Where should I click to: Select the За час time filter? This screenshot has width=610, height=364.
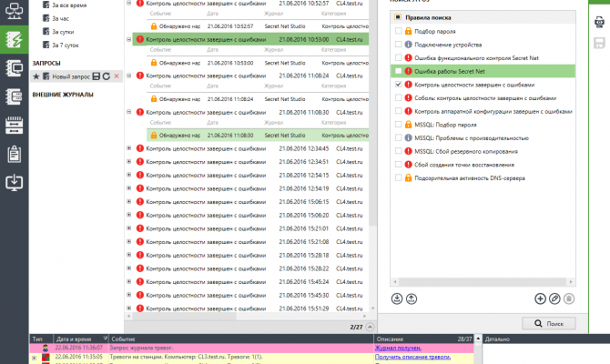tap(60, 18)
